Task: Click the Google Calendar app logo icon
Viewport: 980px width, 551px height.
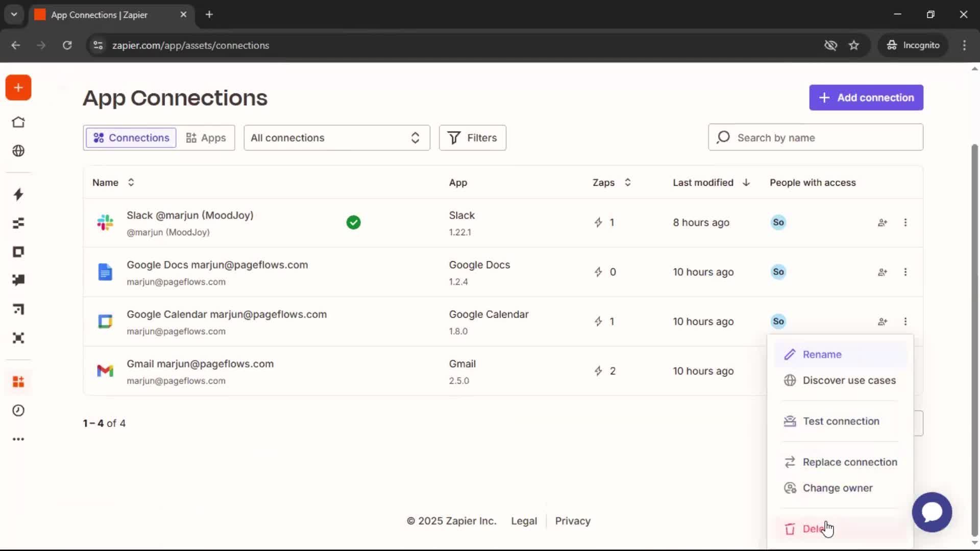Action: click(x=105, y=321)
